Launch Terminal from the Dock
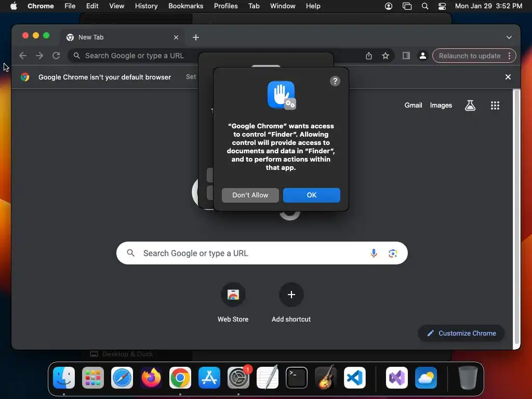The width and height of the screenshot is (532, 399). pyautogui.click(x=297, y=378)
